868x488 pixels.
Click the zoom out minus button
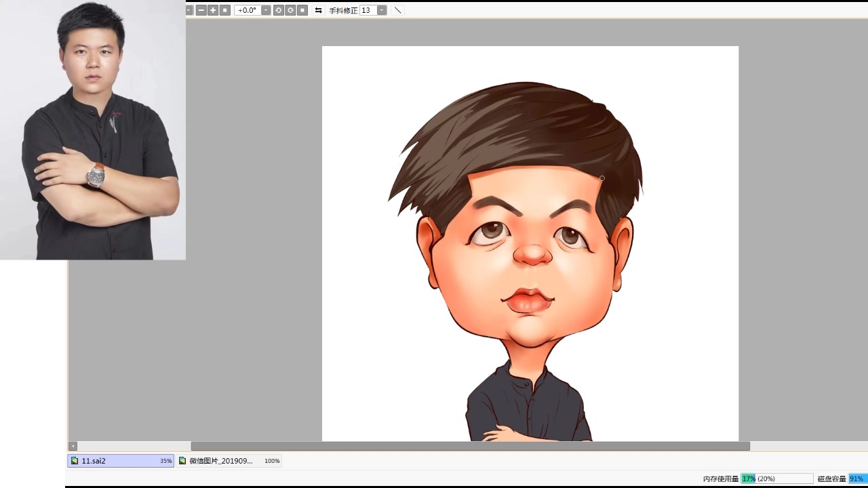[201, 10]
